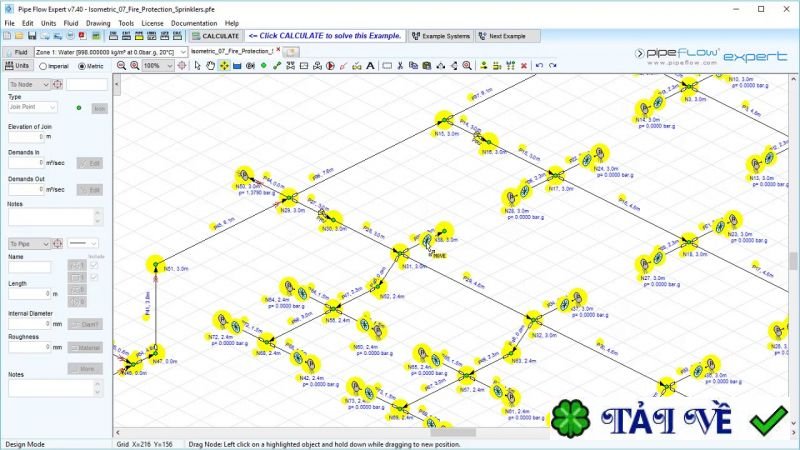Click the rectangle selection tool

(387, 65)
